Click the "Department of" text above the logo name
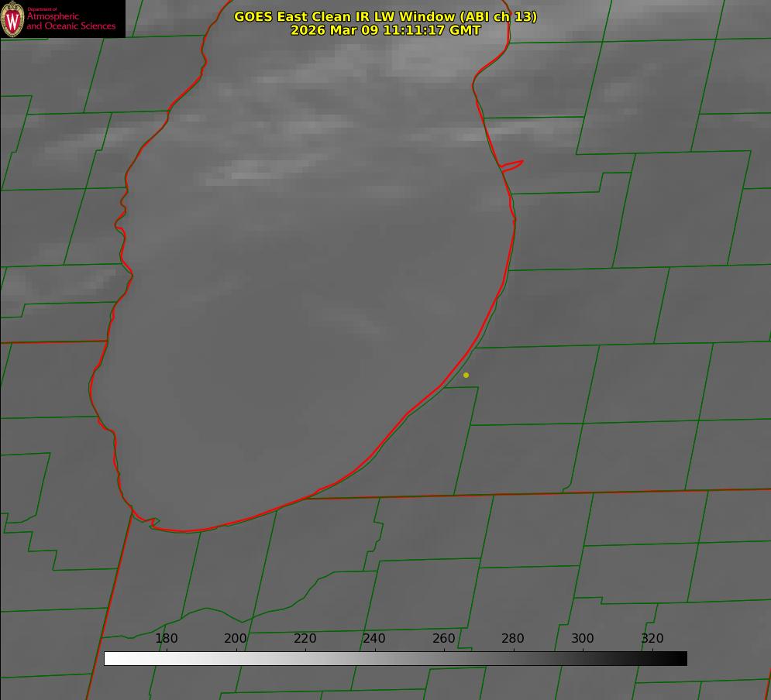The image size is (771, 700). (x=42, y=9)
